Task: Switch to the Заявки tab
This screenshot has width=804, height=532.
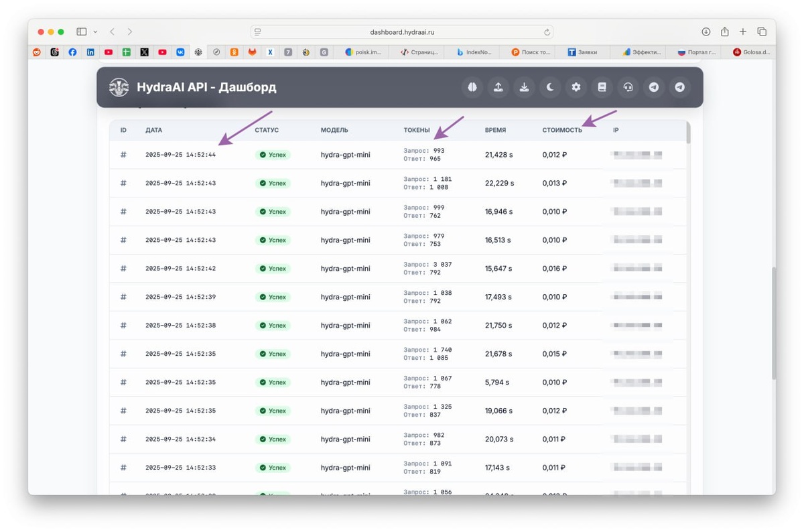Action: (x=583, y=52)
